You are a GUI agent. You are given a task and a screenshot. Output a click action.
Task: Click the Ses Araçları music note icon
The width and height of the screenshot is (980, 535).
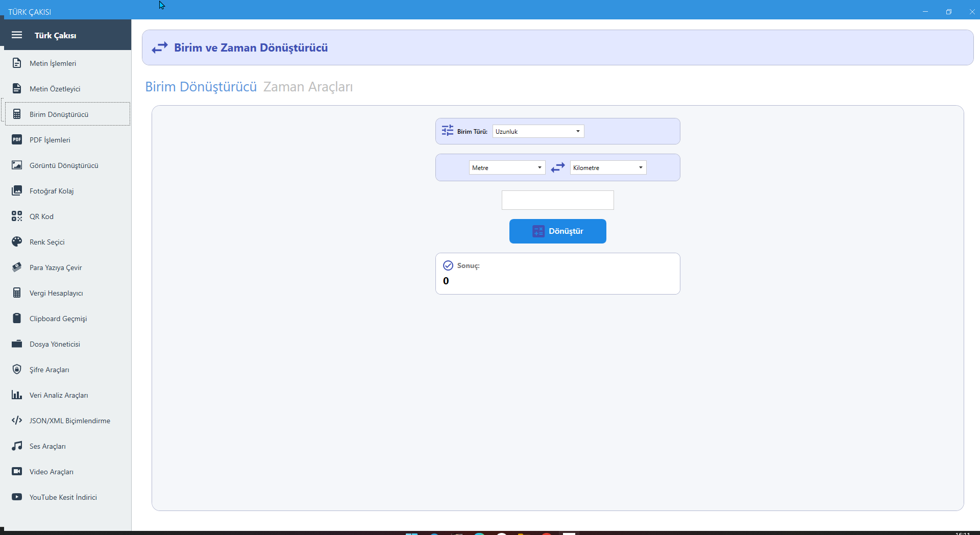(x=17, y=446)
